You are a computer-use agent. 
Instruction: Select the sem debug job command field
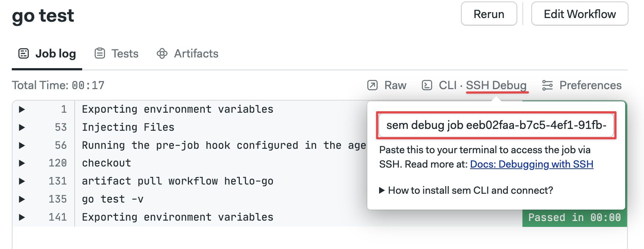(x=496, y=125)
